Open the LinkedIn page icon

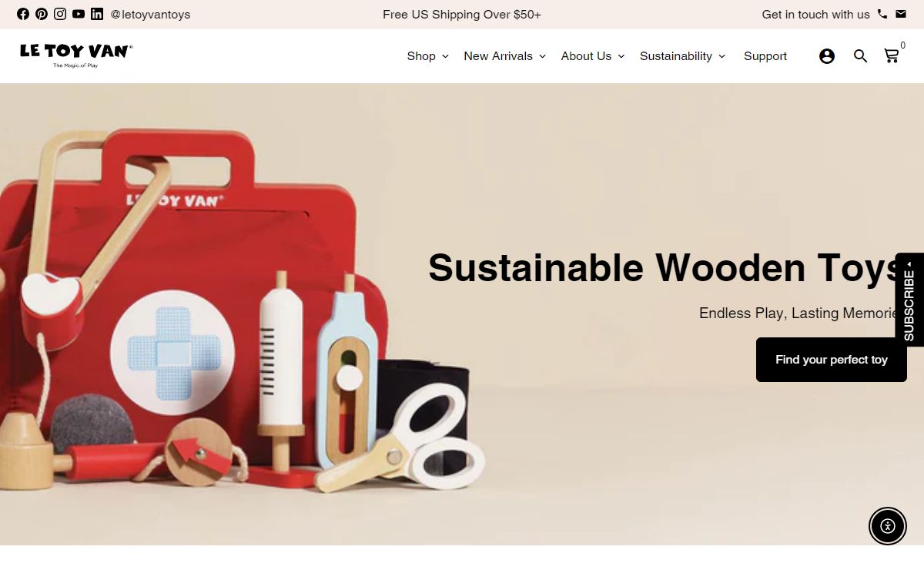[x=97, y=14]
